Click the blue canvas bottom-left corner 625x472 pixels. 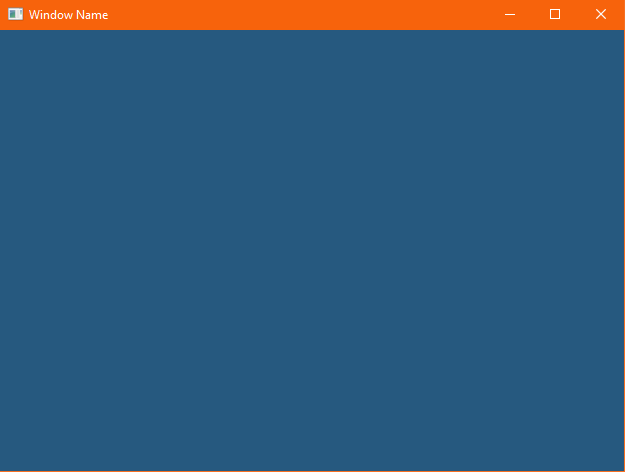(x=5, y=465)
